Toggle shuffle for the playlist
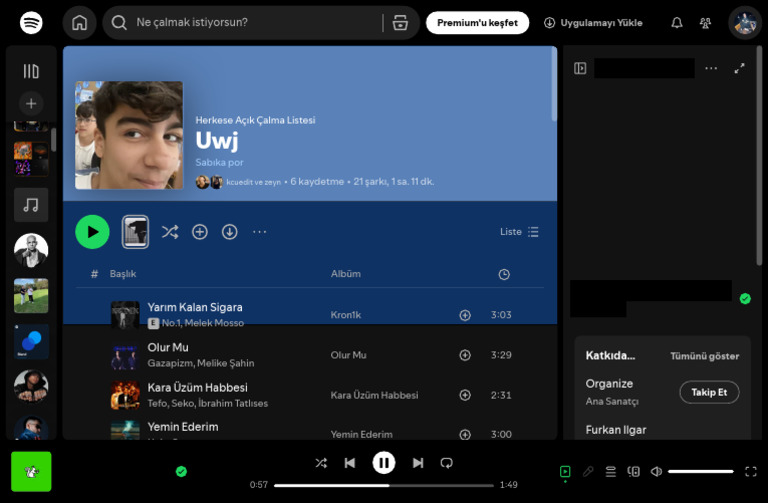This screenshot has height=503, width=768. (x=170, y=232)
